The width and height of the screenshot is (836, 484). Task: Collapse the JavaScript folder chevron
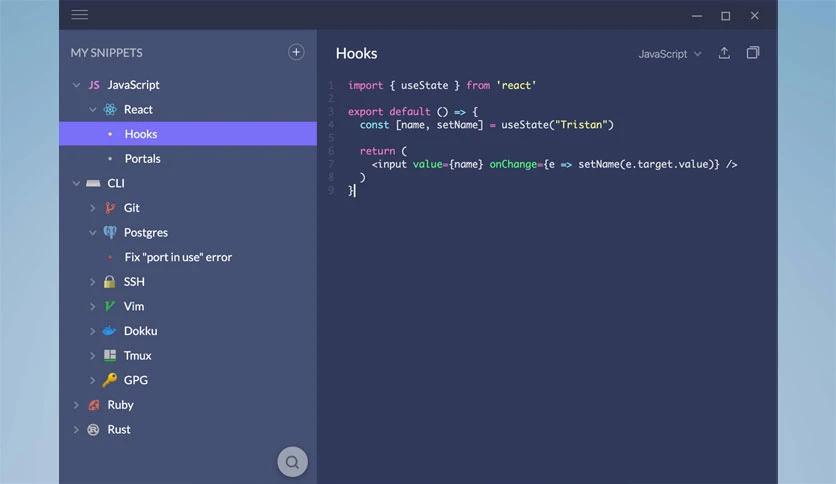[76, 85]
